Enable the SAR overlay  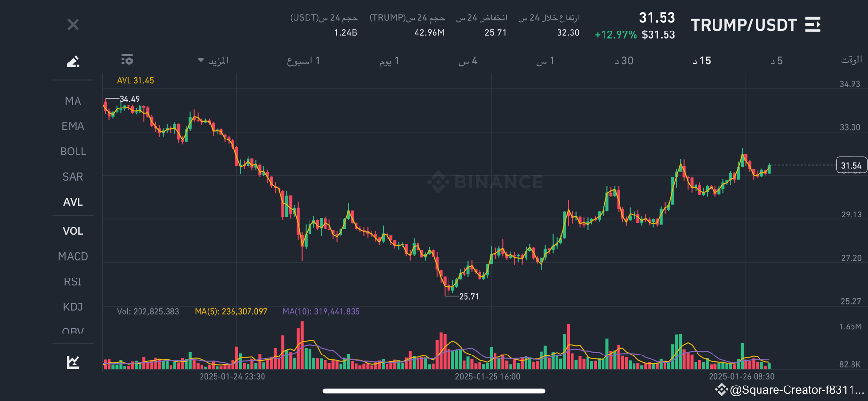(x=73, y=176)
